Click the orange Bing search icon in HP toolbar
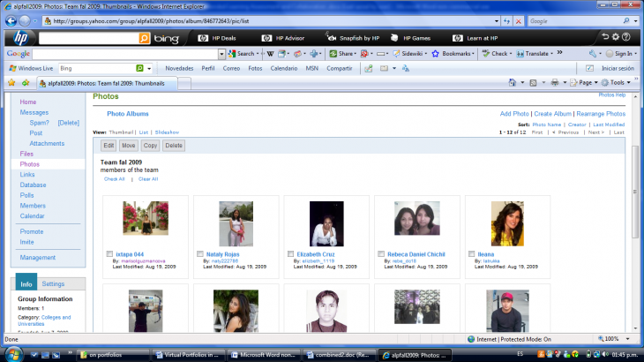This screenshot has height=362, width=644. point(144,38)
